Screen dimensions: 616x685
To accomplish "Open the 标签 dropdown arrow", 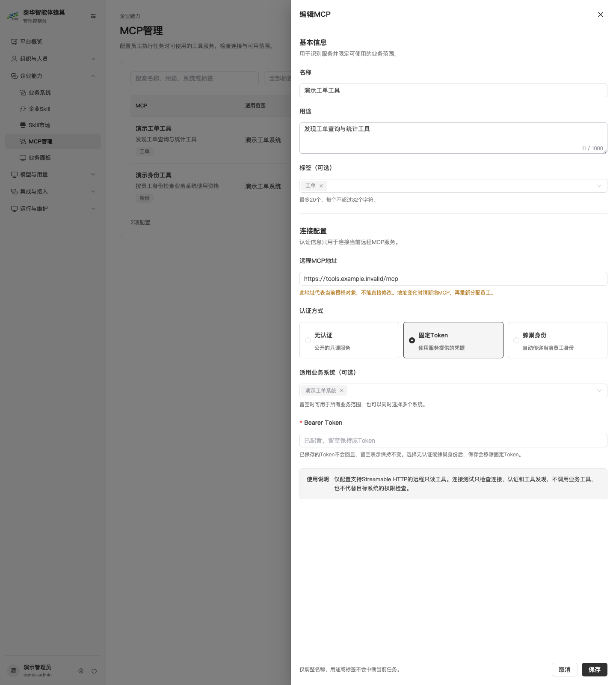I will coord(599,186).
